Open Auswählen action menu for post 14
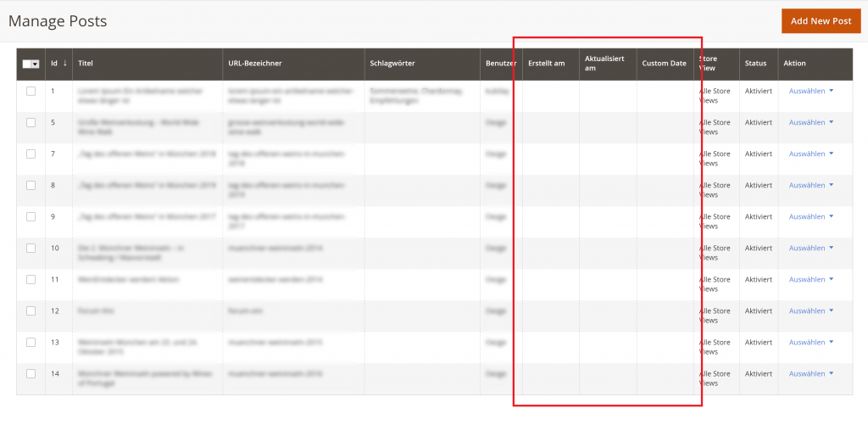The image size is (868, 425). [811, 373]
